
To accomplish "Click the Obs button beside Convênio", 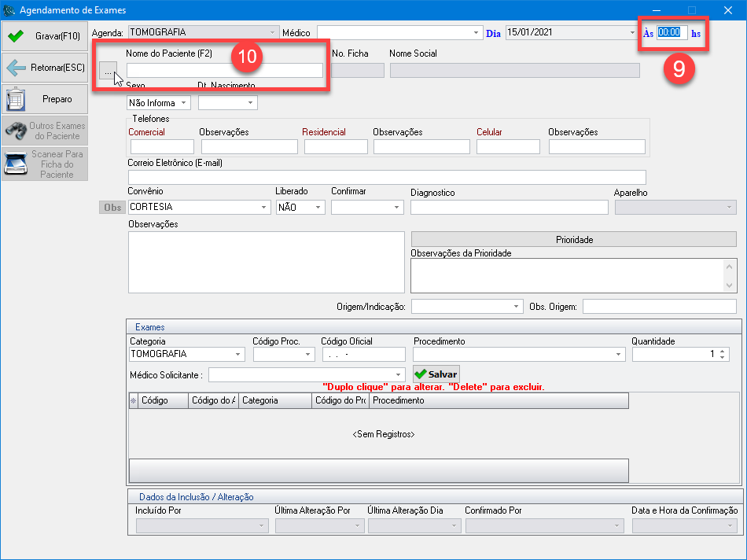I will coord(112,207).
